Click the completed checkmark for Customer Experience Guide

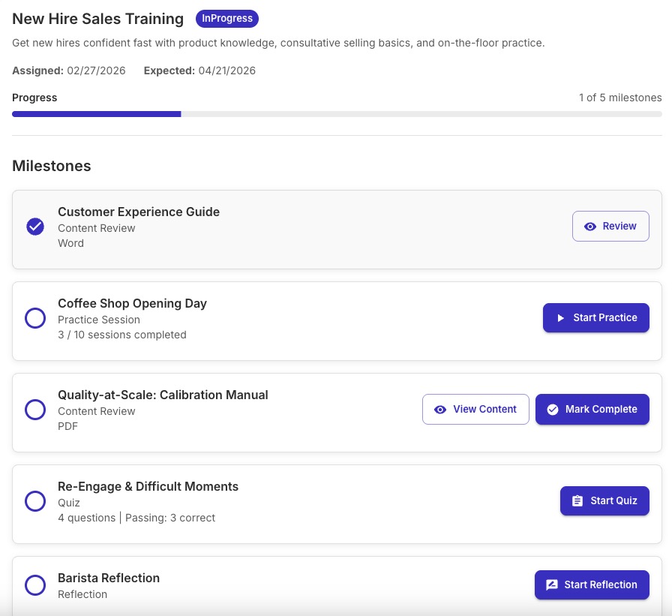click(35, 226)
